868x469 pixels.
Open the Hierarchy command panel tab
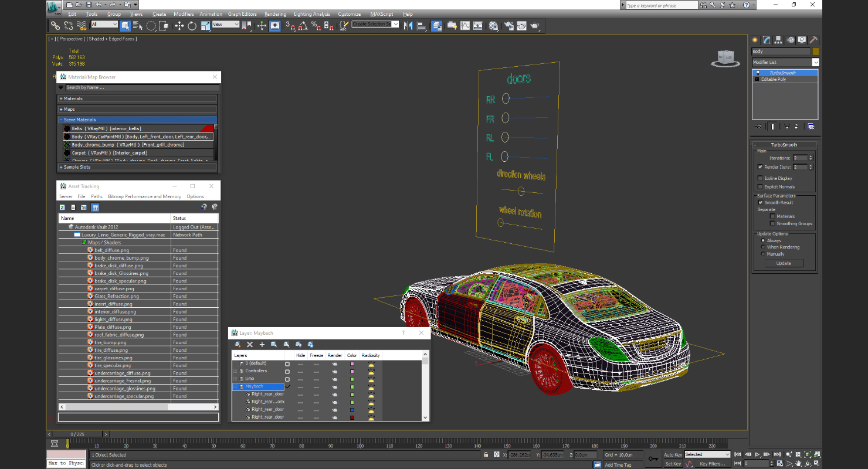point(779,40)
